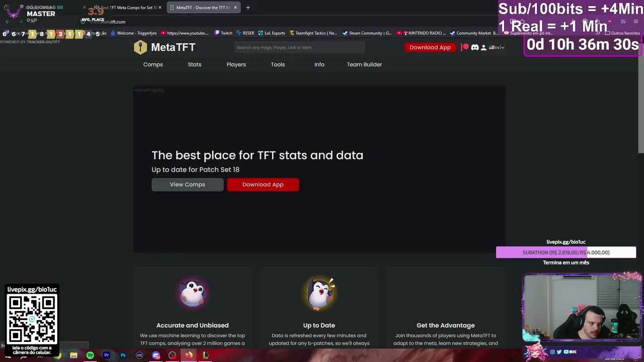The width and height of the screenshot is (644, 362).
Task: Click the View Comps button
Action: [x=188, y=185]
